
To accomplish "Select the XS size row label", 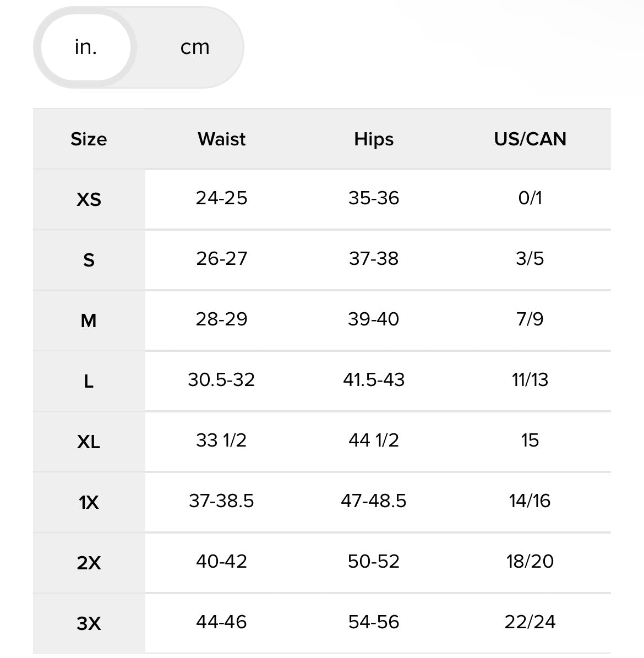I will click(89, 199).
